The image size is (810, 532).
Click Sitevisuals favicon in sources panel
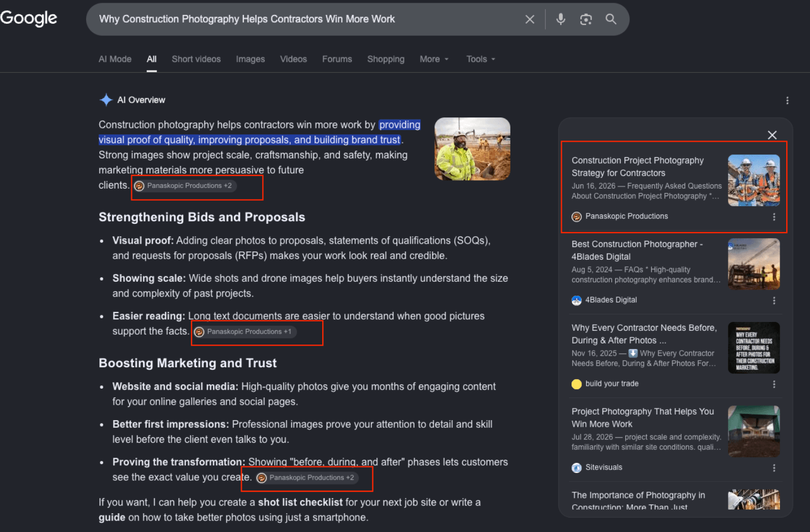tap(577, 468)
